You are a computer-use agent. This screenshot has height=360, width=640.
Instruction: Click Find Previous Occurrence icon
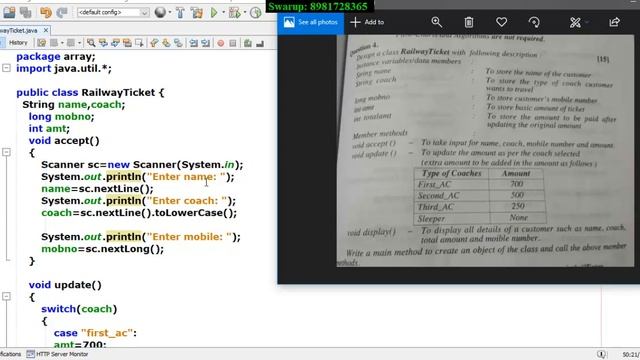pos(103,43)
